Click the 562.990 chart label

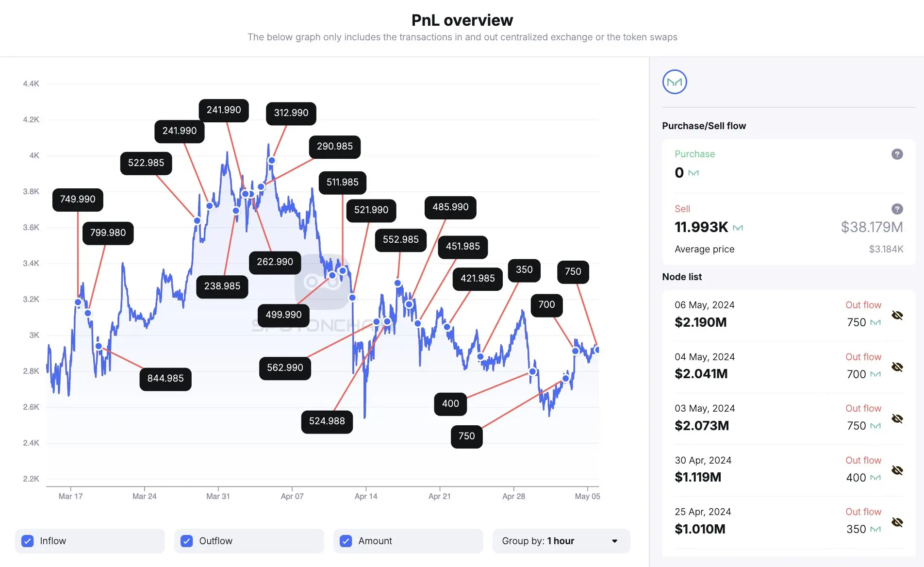coord(285,368)
